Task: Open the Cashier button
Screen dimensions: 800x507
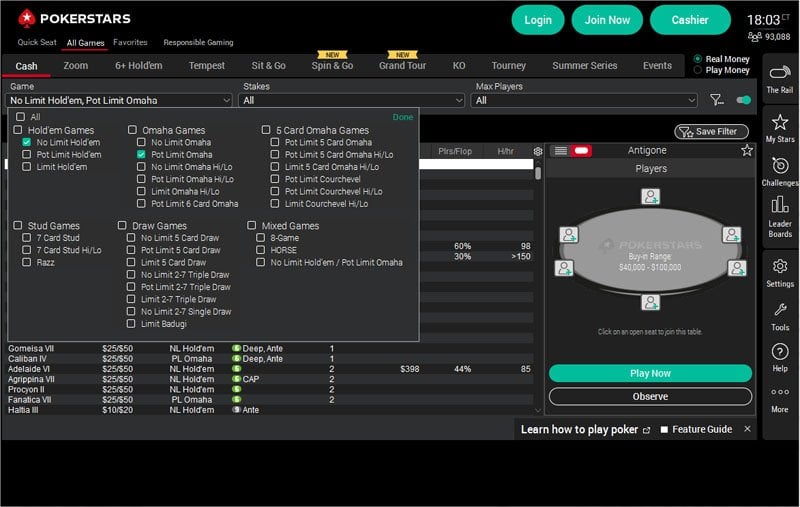Action: point(690,20)
